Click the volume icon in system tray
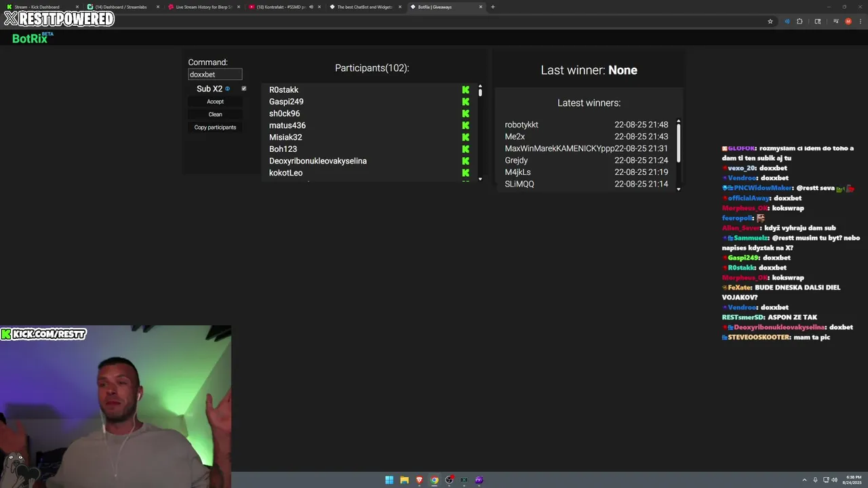868x488 pixels. click(834, 480)
